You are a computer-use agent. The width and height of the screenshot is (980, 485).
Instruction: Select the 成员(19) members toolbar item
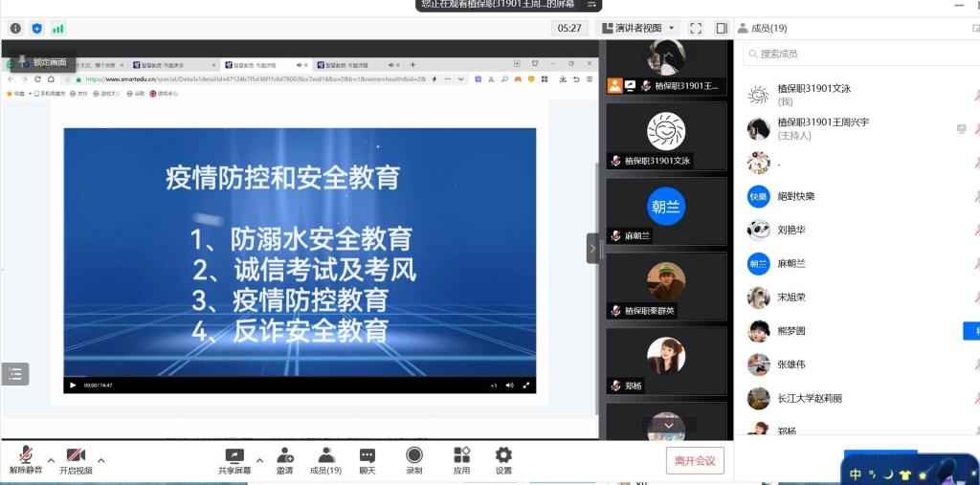point(326,460)
